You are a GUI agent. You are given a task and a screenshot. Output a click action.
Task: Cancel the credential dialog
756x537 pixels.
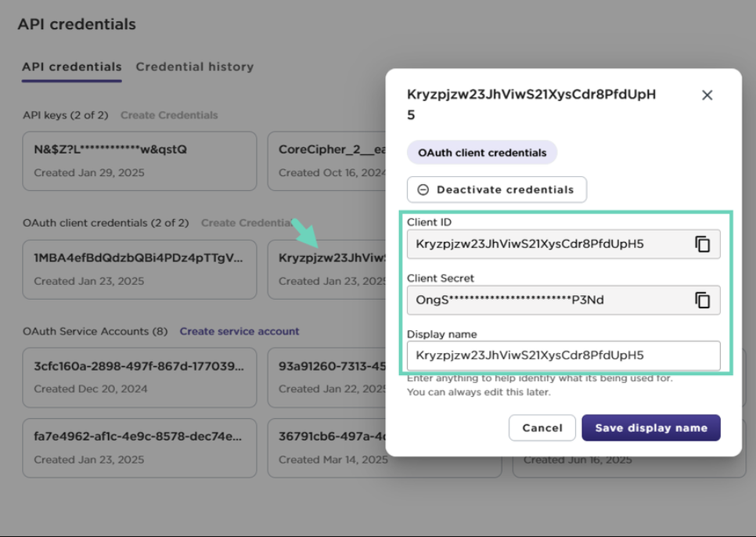point(542,428)
